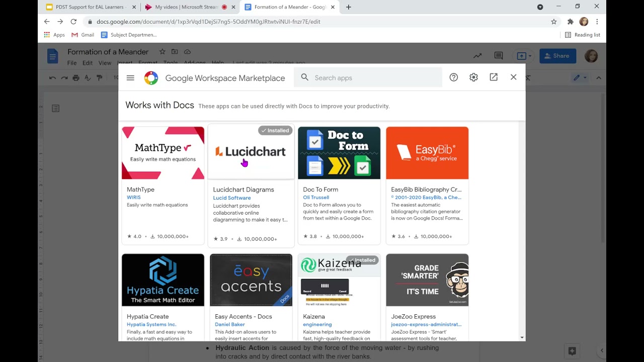644x362 pixels.
Task: Click the EasyBib Bibliography Cr... title
Action: (426, 190)
